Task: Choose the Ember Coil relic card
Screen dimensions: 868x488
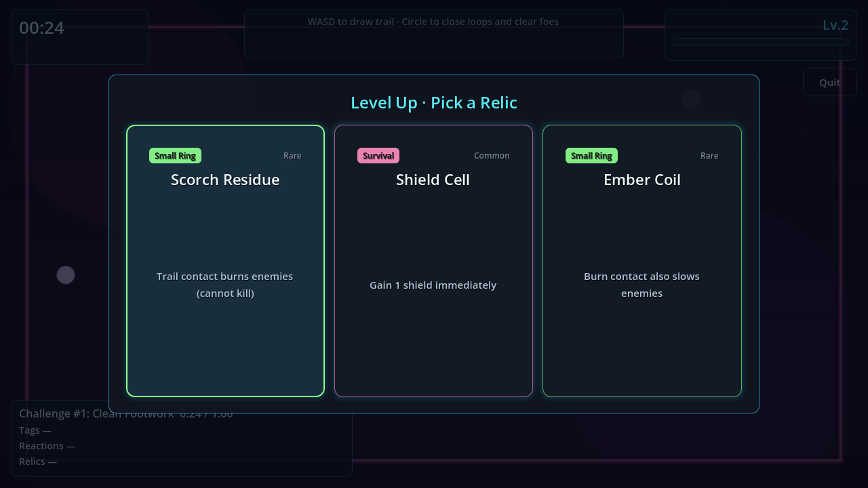Action: pos(642,261)
